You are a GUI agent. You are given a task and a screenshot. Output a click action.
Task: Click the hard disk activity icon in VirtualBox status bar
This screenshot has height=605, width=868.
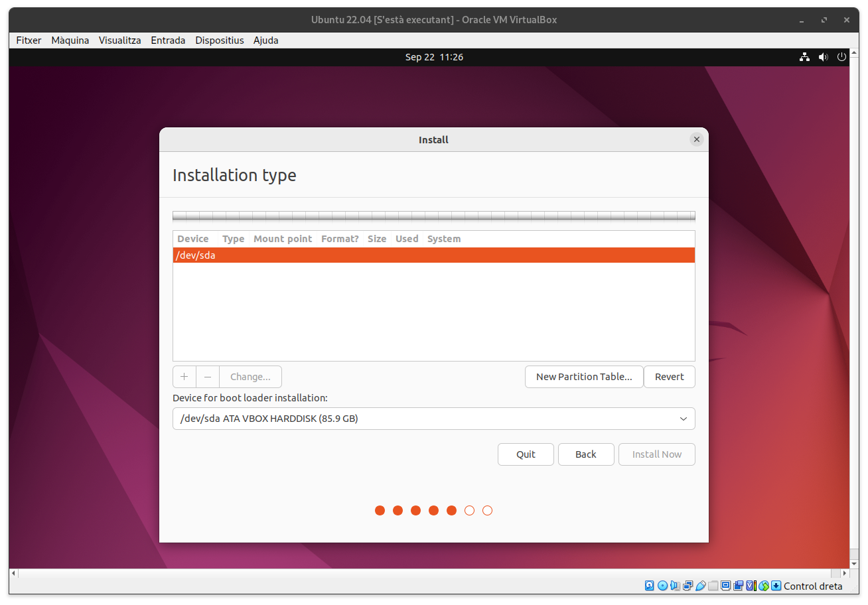click(x=650, y=586)
